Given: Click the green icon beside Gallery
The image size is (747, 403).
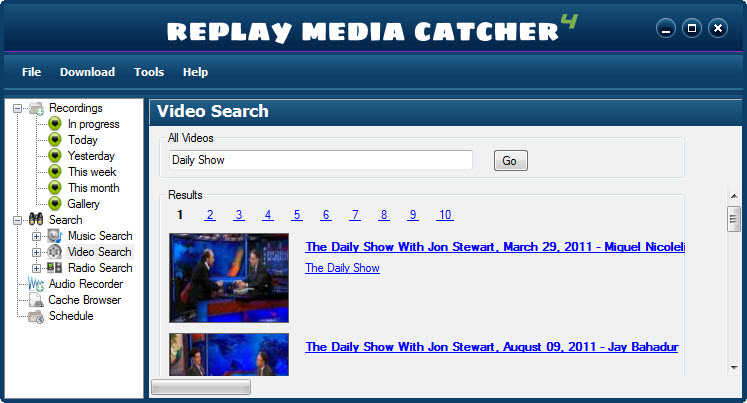Looking at the screenshot, I should tap(55, 204).
